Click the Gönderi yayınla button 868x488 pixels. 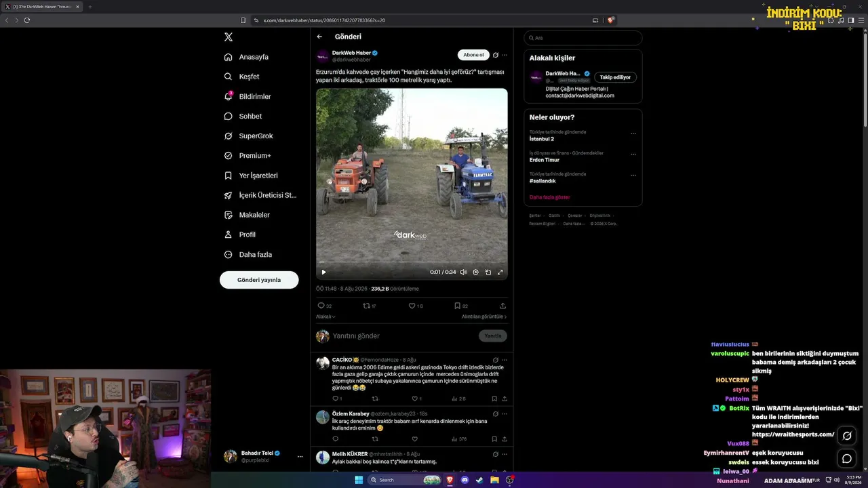coord(259,280)
